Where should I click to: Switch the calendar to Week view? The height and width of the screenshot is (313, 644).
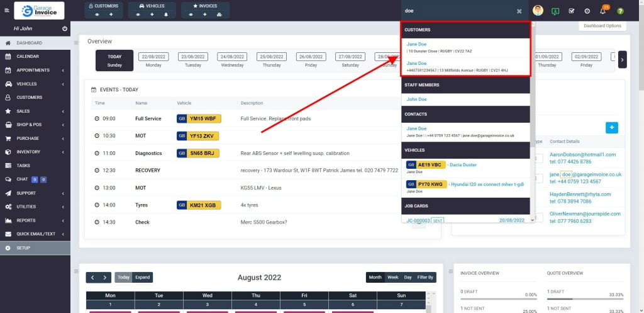tap(392, 277)
